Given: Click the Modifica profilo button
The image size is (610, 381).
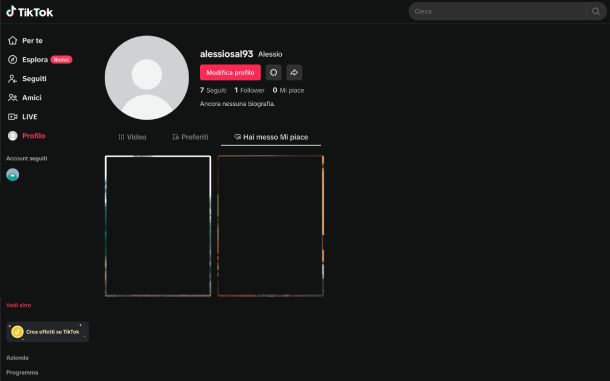Looking at the screenshot, I should [x=230, y=72].
